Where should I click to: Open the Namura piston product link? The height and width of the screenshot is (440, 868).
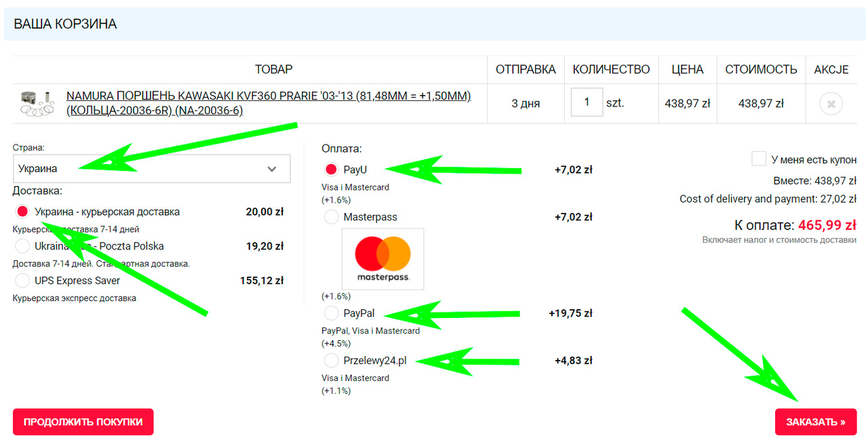[x=268, y=103]
